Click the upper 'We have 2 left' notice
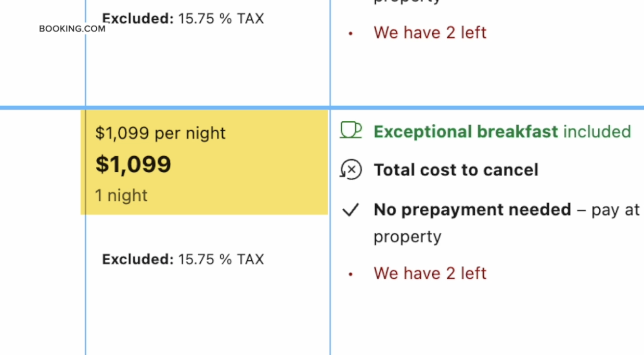The image size is (644, 355). (x=430, y=33)
